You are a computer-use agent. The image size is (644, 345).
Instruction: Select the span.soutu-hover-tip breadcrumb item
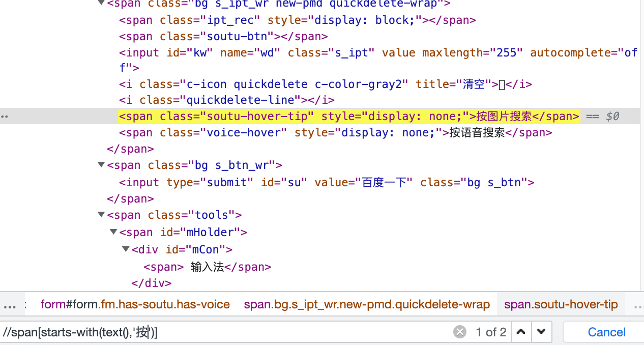[561, 305]
